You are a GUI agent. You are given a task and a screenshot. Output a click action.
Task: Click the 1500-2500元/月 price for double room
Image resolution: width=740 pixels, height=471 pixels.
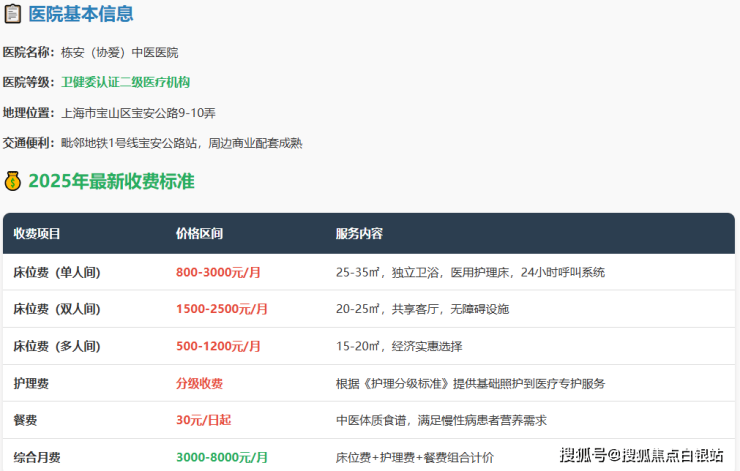(222, 309)
